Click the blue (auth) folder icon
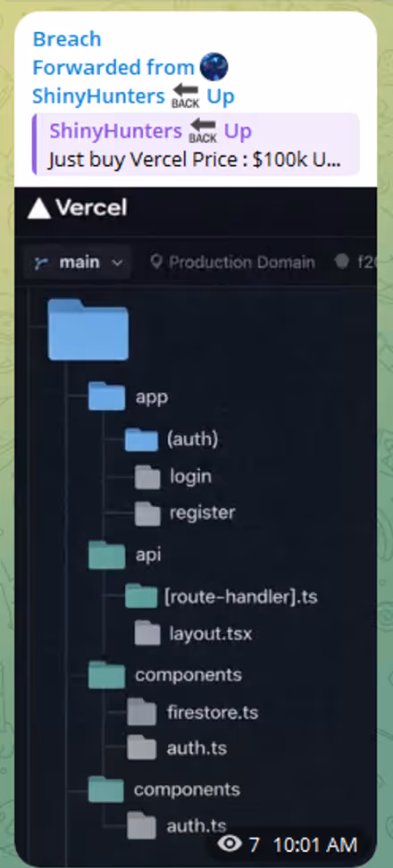The height and width of the screenshot is (868, 393). coord(141,439)
